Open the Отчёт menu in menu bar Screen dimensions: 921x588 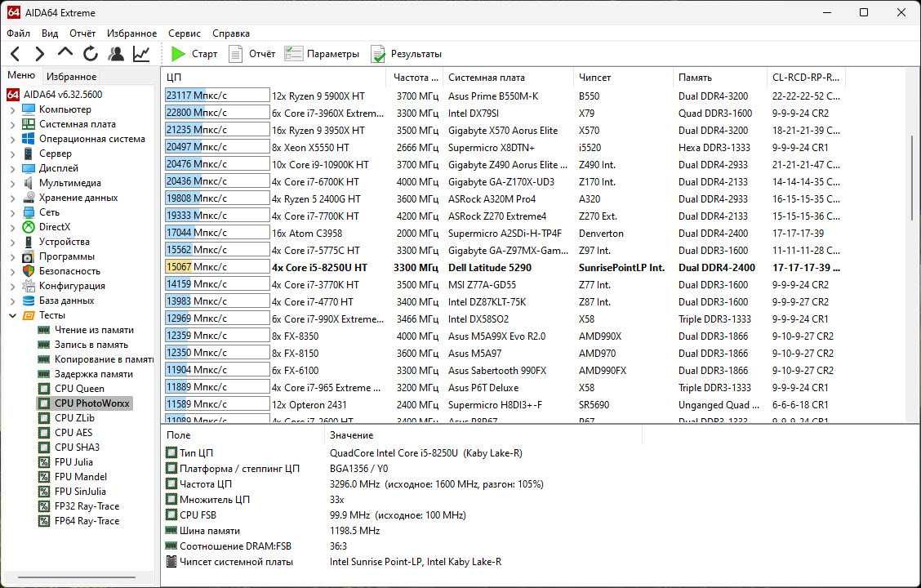click(x=82, y=33)
